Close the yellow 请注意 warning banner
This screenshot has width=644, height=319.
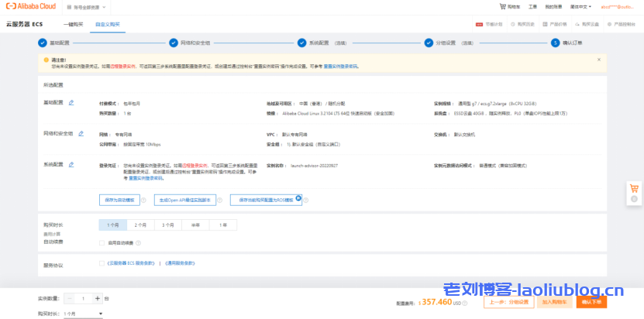pos(598,59)
